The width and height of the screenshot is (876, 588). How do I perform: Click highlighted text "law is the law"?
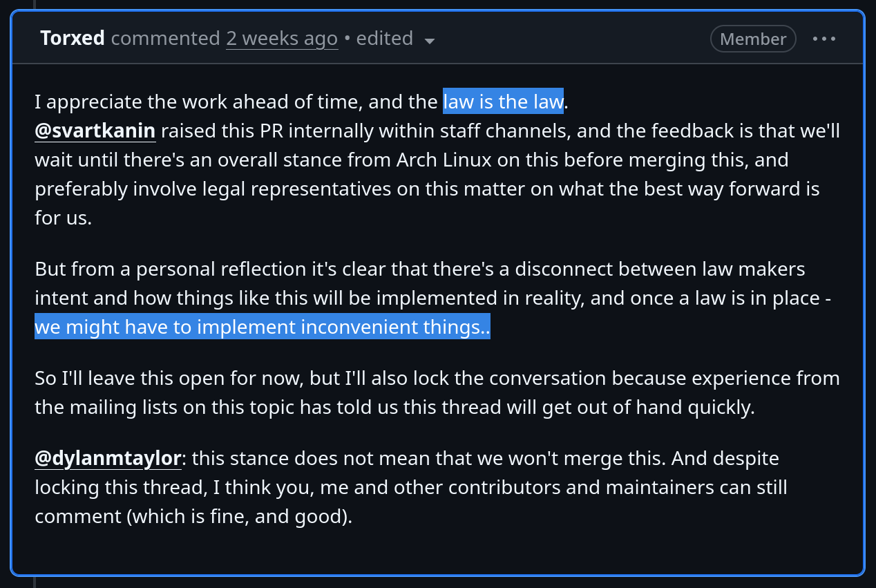503,102
